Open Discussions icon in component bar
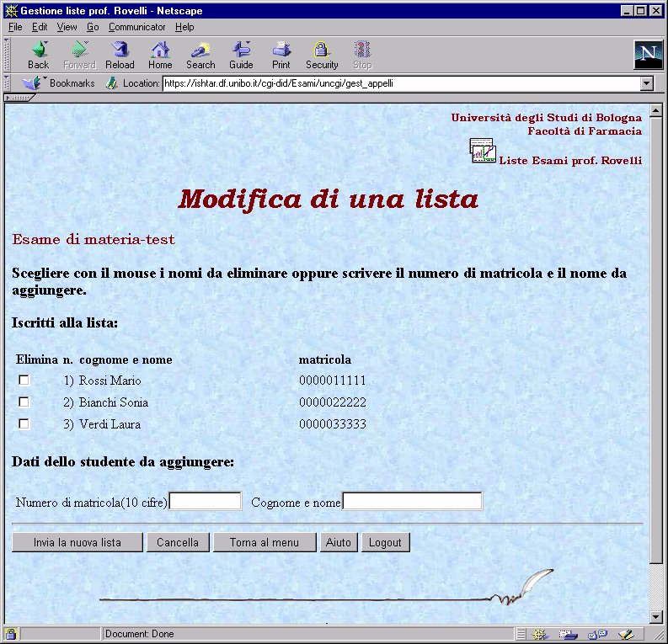This screenshot has height=644, width=668. click(597, 635)
